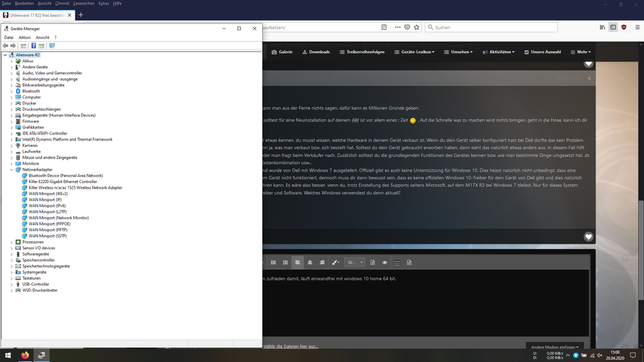Open the Firefox library icon

pos(602,28)
